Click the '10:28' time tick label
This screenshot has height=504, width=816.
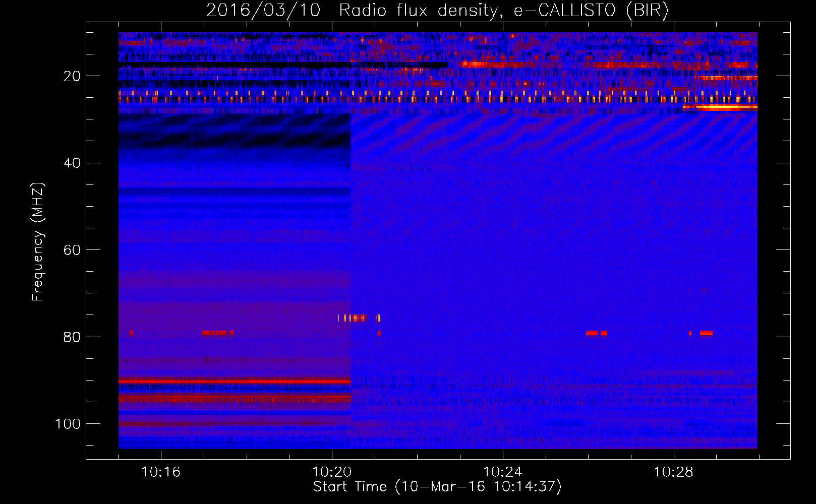674,472
